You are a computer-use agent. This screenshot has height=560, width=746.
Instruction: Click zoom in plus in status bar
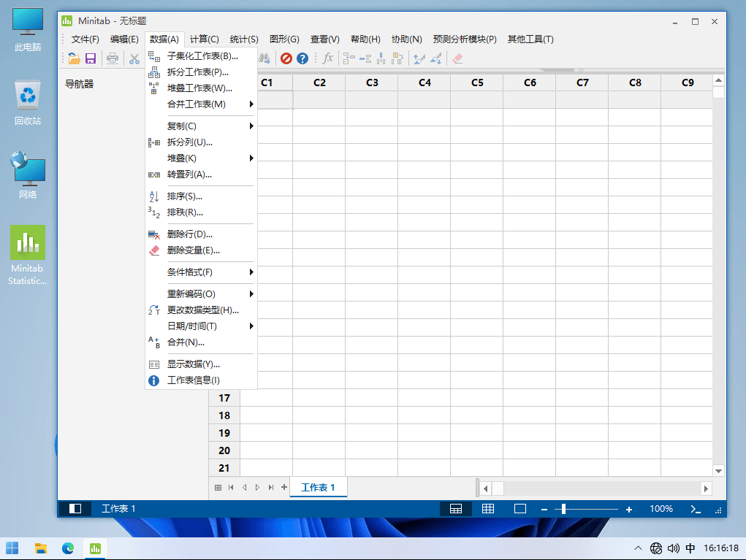pyautogui.click(x=629, y=509)
